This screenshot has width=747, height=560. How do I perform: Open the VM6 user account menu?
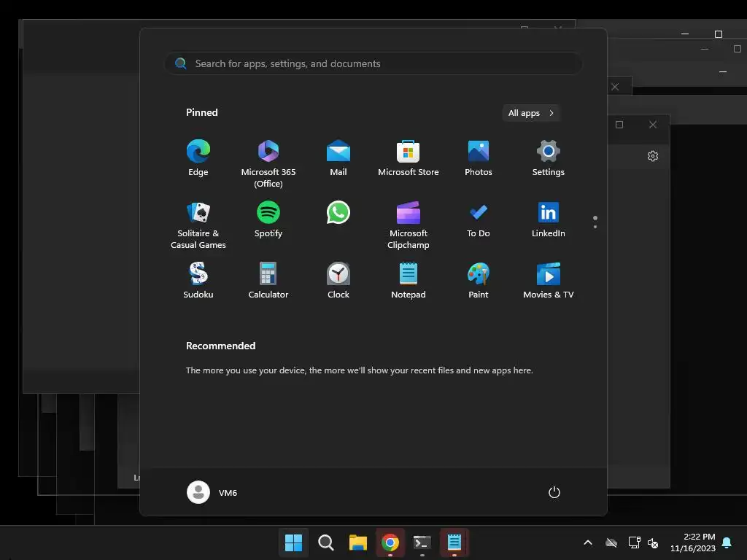pos(212,492)
